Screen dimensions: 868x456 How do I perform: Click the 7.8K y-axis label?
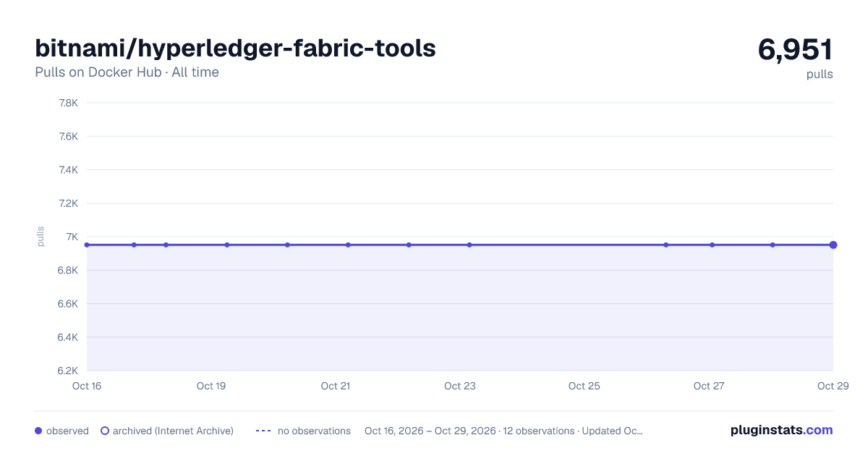[x=68, y=103]
